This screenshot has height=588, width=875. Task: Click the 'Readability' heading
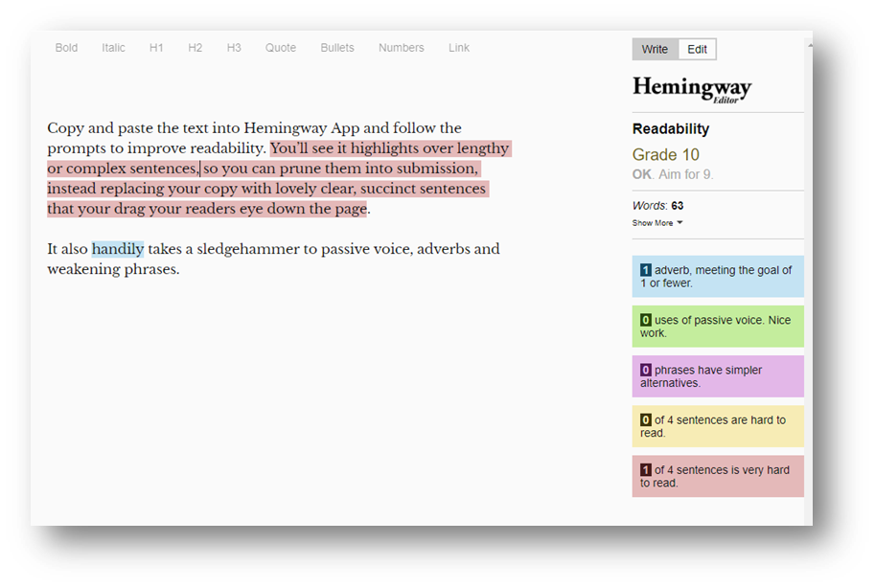pyautogui.click(x=671, y=129)
